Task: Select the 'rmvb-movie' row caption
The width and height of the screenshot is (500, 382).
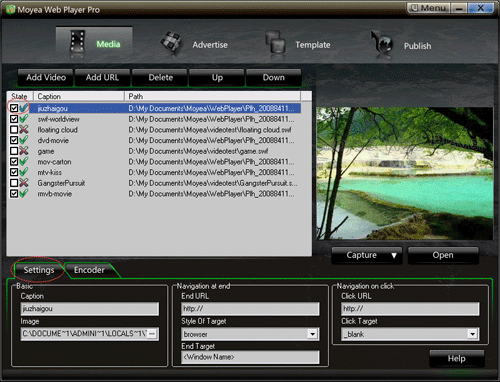Action: click(55, 194)
